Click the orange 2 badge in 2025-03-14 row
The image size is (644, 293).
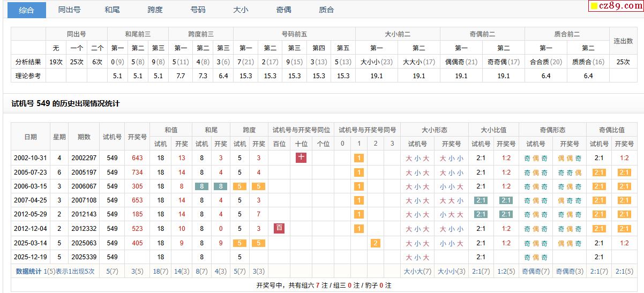click(x=376, y=243)
